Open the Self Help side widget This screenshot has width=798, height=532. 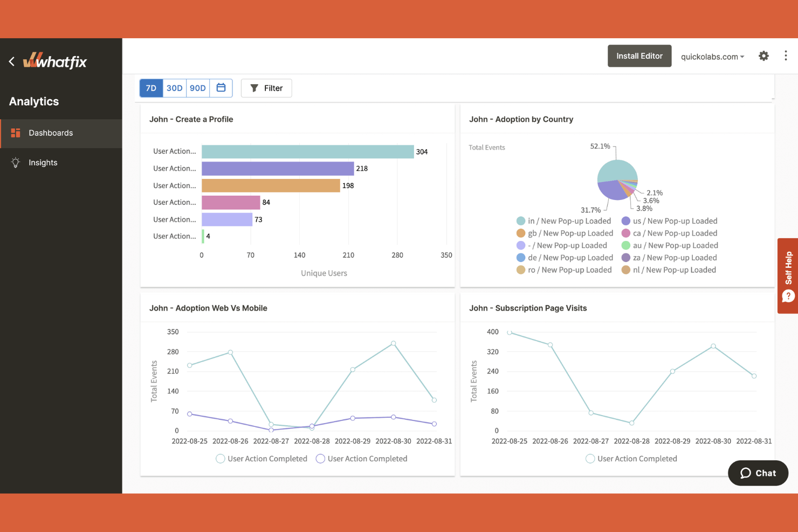pyautogui.click(x=788, y=275)
